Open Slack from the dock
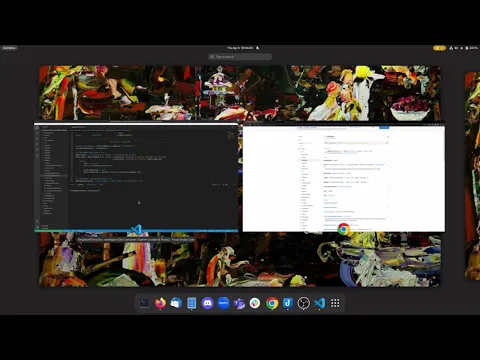The height and width of the screenshot is (360, 480). tap(255, 303)
